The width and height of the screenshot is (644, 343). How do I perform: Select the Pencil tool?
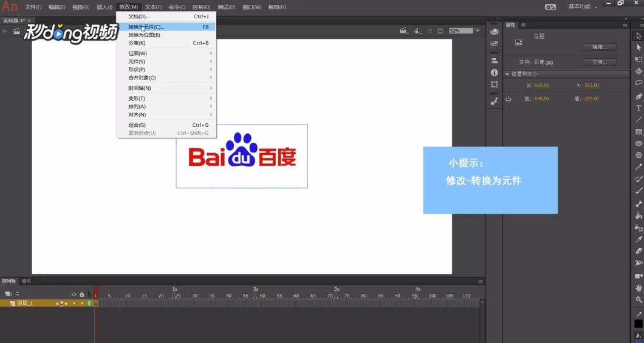(639, 167)
